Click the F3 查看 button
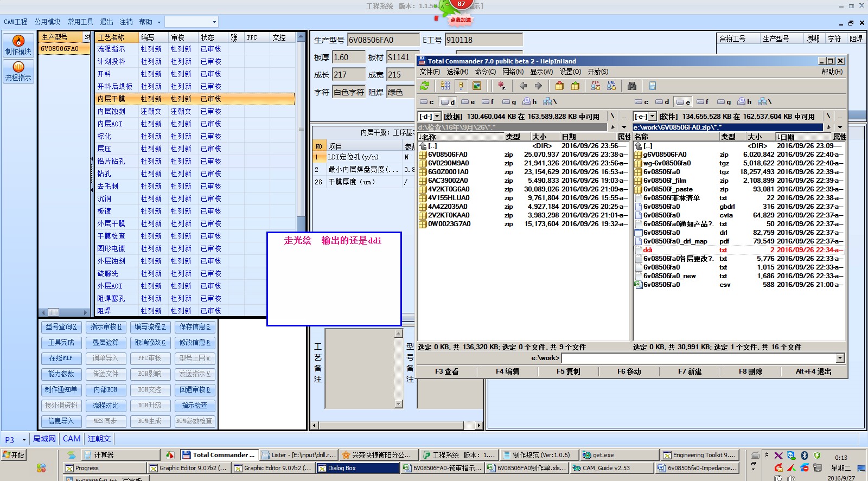 (446, 371)
